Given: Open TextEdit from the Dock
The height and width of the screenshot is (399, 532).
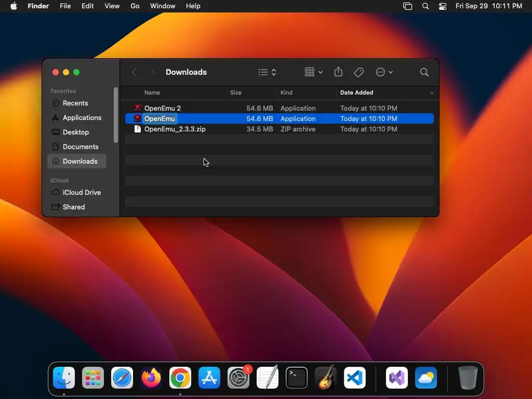Looking at the screenshot, I should 268,378.
